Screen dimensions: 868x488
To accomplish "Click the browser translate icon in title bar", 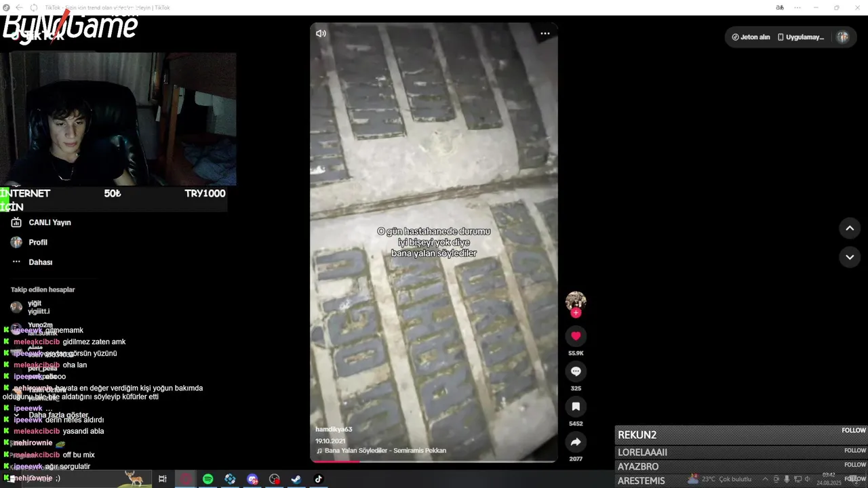I will coord(780,7).
